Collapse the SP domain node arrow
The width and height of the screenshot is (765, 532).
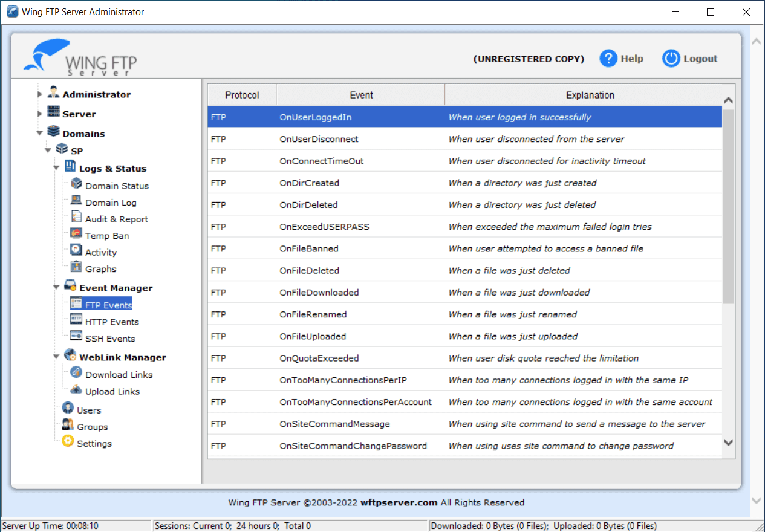coord(48,151)
